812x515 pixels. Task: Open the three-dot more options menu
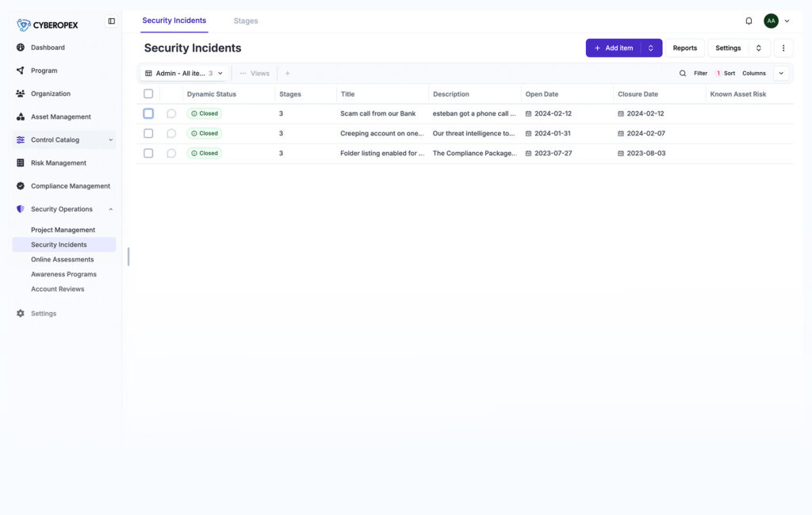point(783,48)
